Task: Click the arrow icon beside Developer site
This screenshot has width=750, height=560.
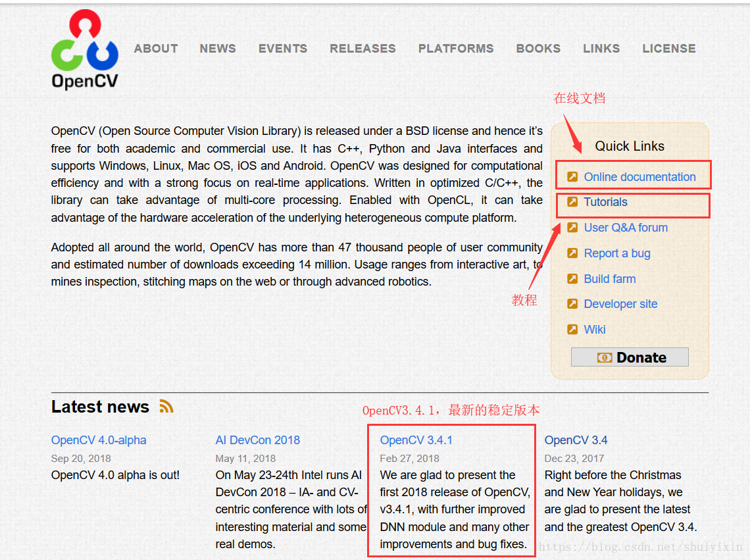Action: click(x=572, y=303)
